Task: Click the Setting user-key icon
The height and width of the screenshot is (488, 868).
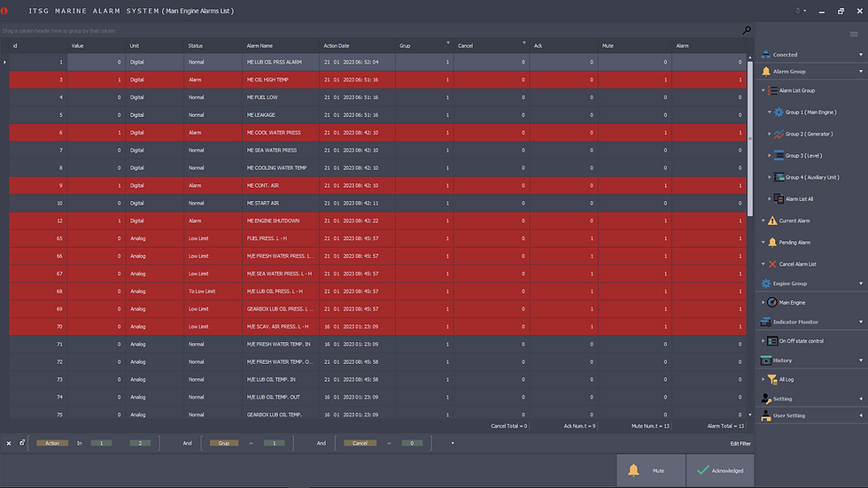Action: click(x=765, y=399)
